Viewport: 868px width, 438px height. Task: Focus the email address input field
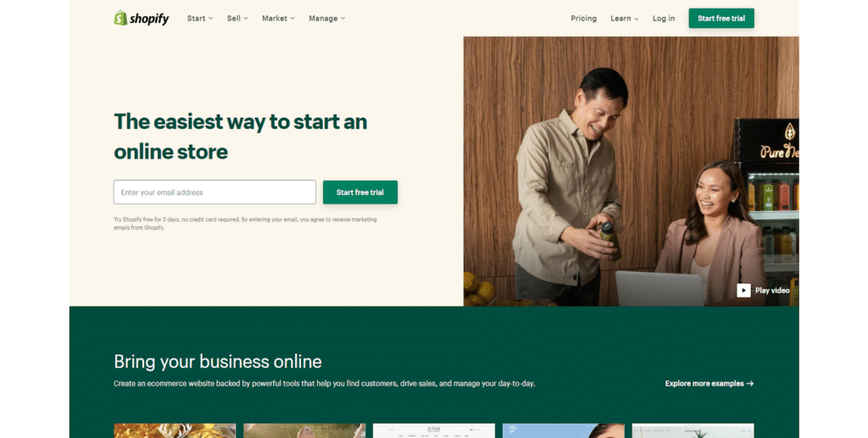pos(214,192)
